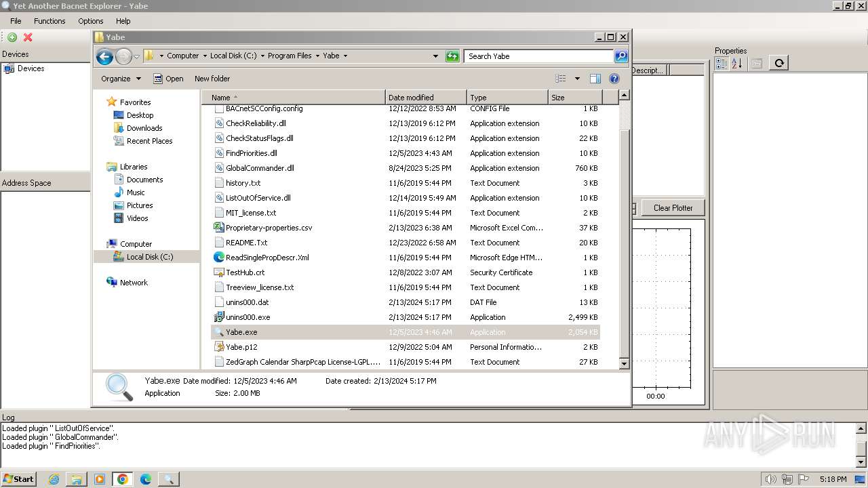
Task: Select Network in navigation pane
Action: [x=134, y=283]
